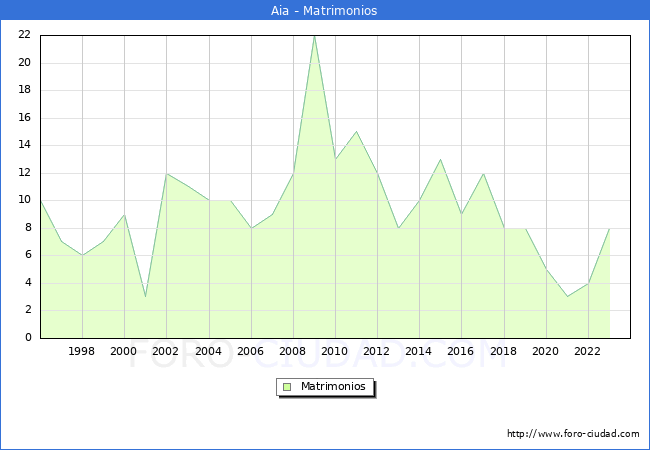Image resolution: width=650 pixels, height=450 pixels.
Task: Click the 2000 x-axis label
Action: [x=124, y=351]
